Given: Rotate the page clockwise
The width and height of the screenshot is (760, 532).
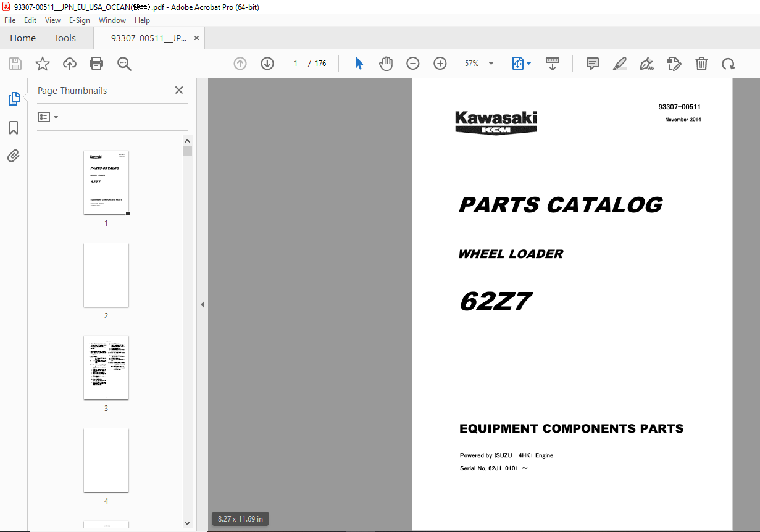Looking at the screenshot, I should click(729, 64).
